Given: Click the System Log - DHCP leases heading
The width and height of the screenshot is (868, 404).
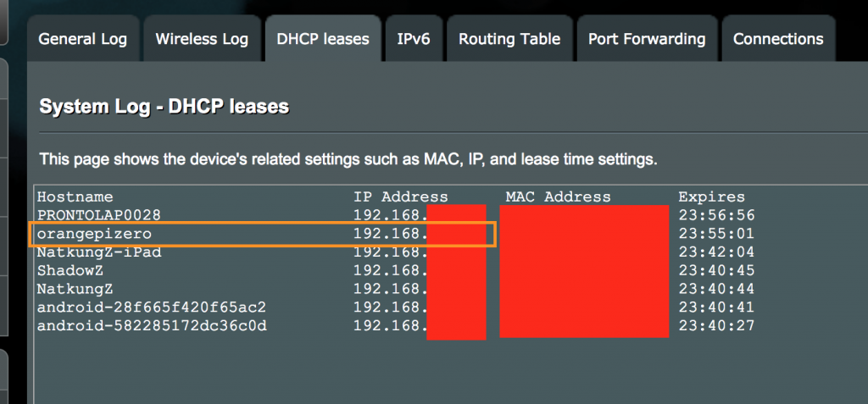Looking at the screenshot, I should pyautogui.click(x=164, y=106).
